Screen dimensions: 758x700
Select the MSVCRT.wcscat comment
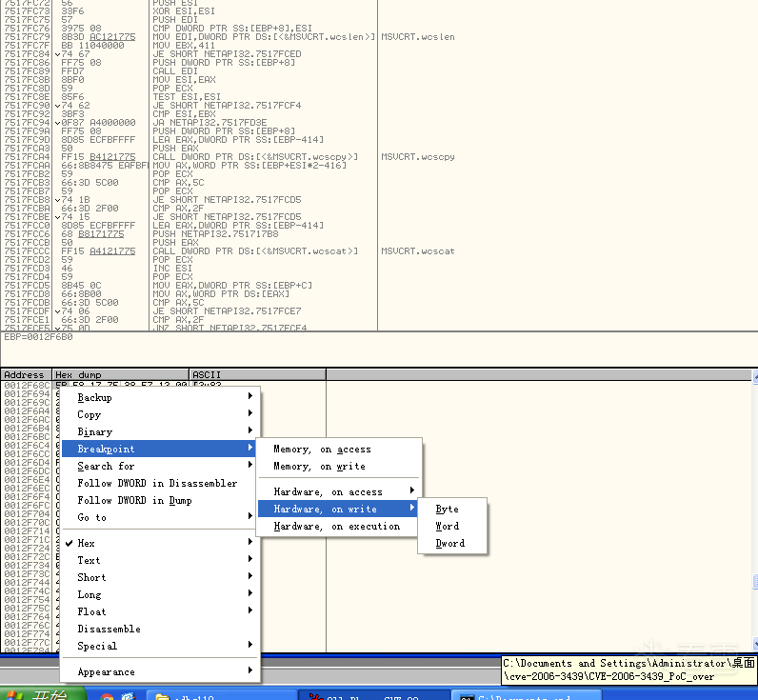418,250
